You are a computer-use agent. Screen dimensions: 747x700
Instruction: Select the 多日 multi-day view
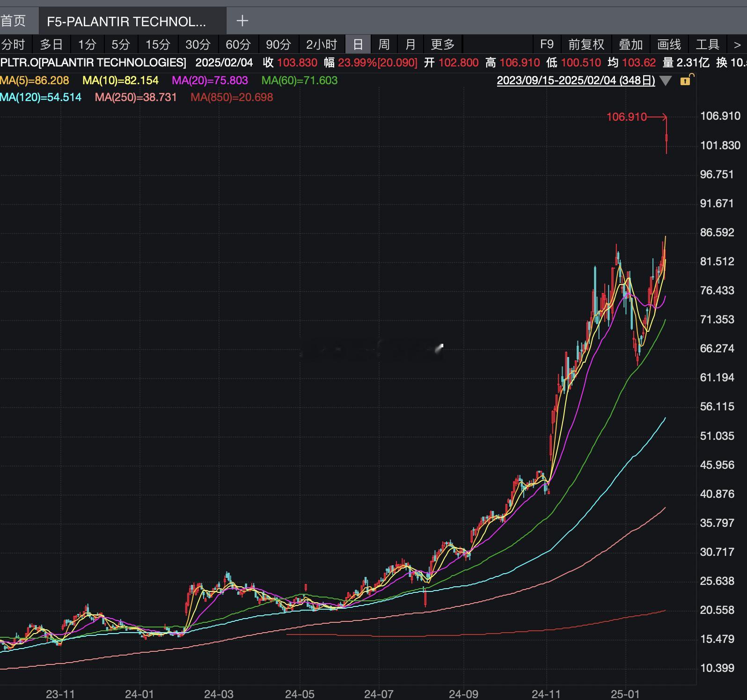tap(51, 44)
